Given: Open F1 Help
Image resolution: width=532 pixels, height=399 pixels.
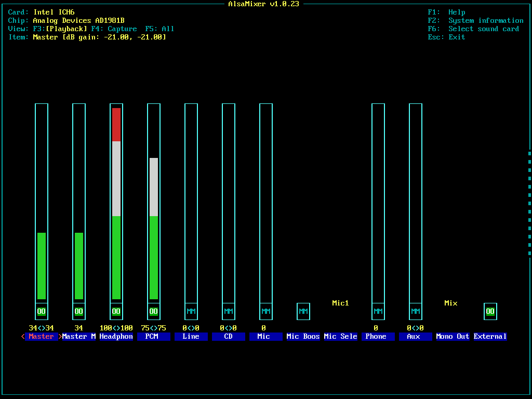Looking at the screenshot, I should click(447, 12).
